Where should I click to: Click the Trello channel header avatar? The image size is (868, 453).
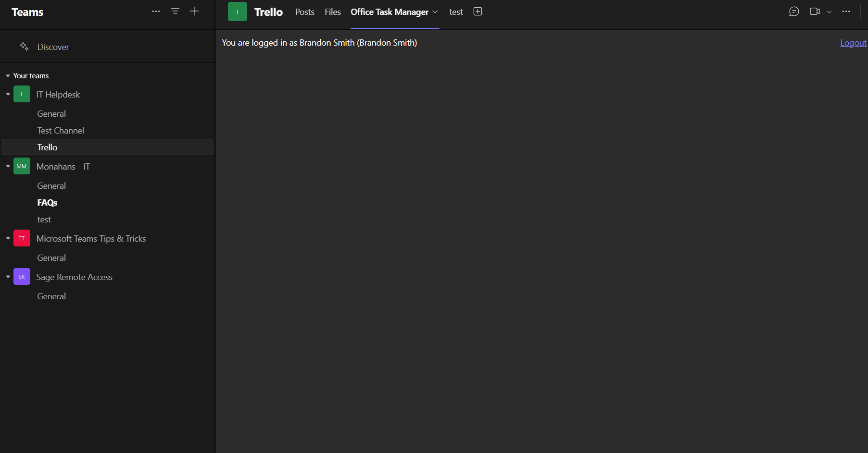pyautogui.click(x=238, y=12)
